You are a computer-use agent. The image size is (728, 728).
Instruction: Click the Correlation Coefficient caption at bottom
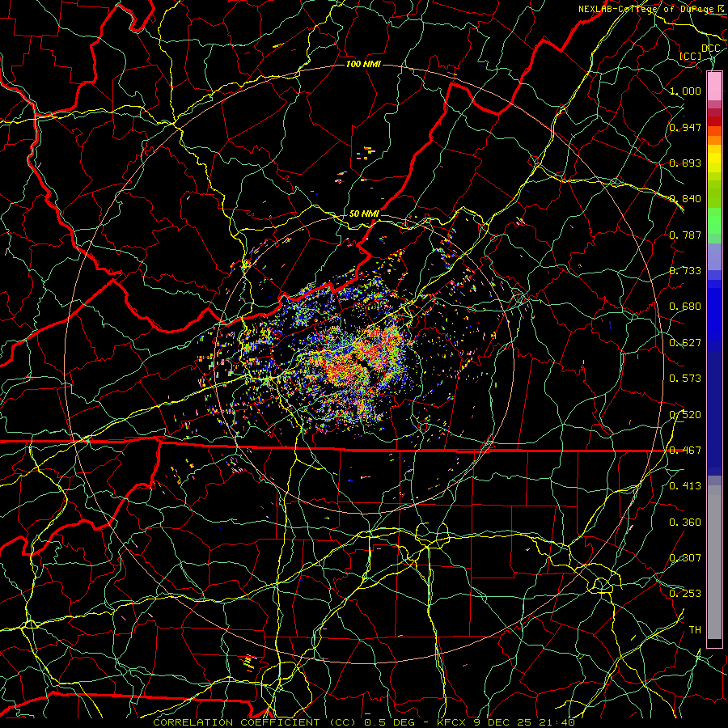click(x=364, y=722)
